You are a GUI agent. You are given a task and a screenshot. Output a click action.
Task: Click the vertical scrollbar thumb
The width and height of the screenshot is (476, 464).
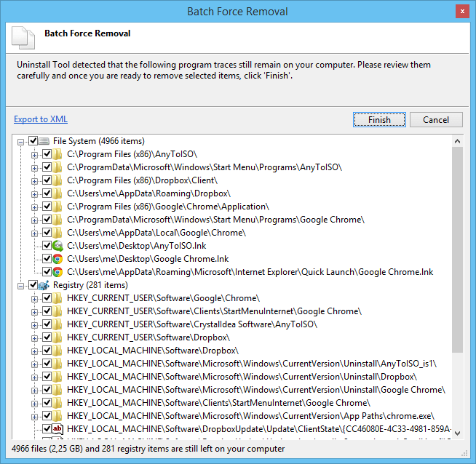click(457, 250)
